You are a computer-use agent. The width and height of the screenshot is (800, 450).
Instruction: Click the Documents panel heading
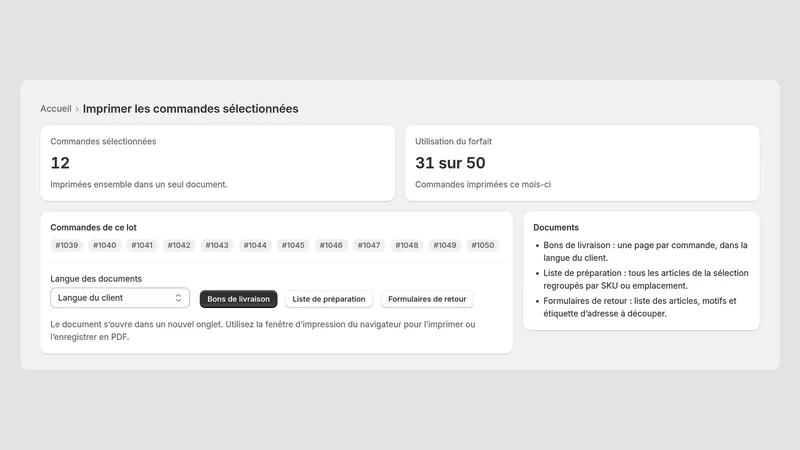tap(556, 228)
